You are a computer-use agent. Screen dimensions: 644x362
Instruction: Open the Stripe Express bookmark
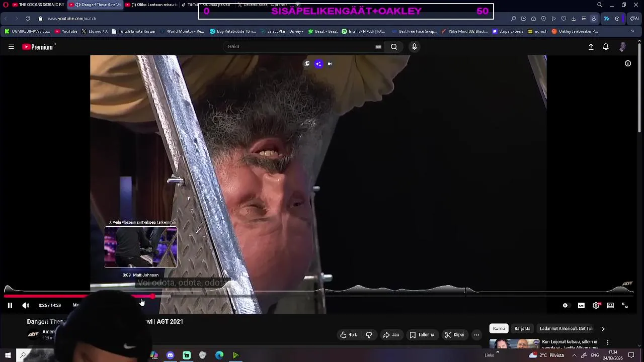(x=508, y=31)
